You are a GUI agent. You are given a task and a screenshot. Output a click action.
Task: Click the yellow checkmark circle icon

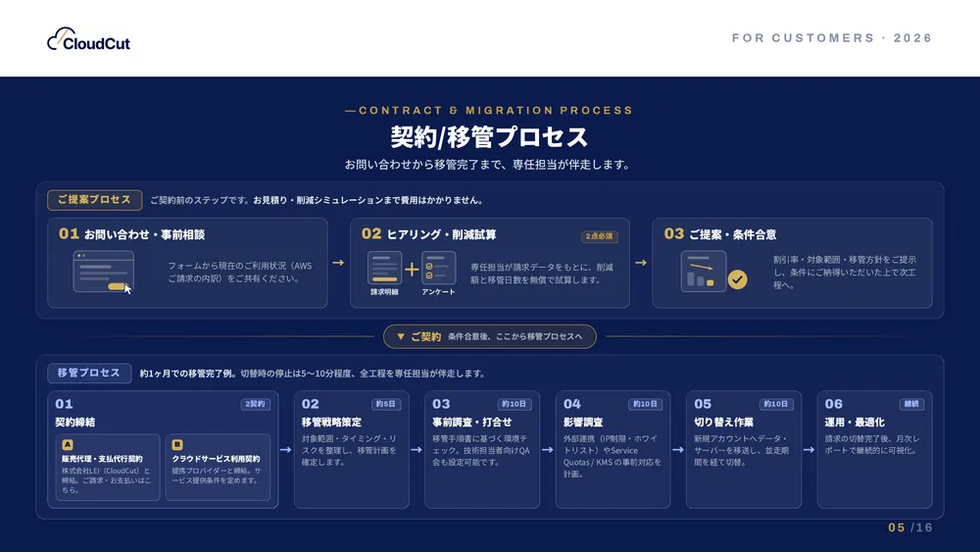pyautogui.click(x=738, y=279)
